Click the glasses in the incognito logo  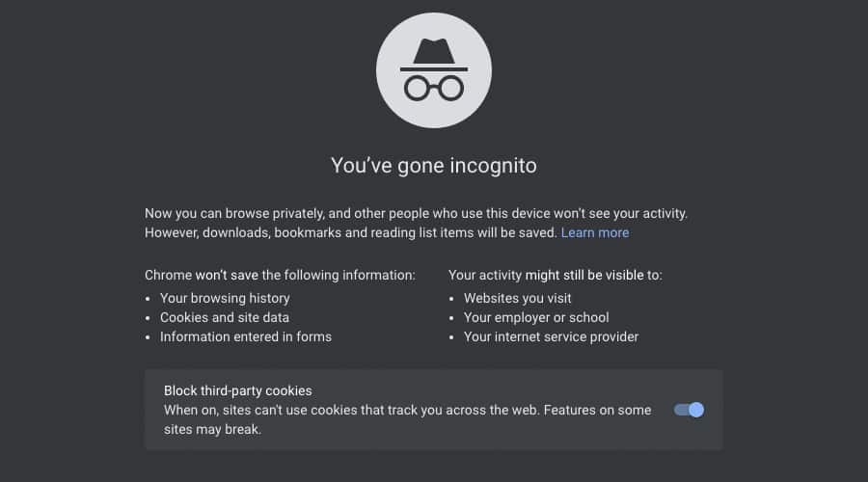click(434, 88)
